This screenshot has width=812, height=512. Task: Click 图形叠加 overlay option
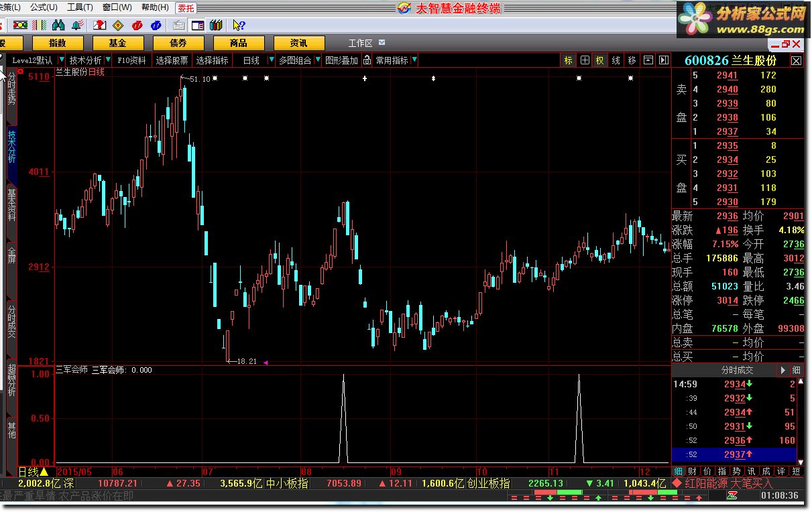pos(341,60)
